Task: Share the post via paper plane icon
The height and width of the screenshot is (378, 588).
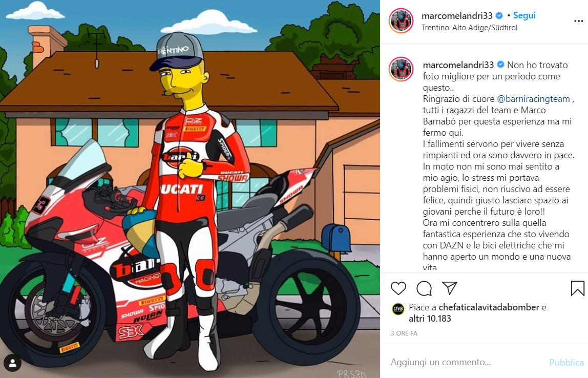Action: [450, 288]
